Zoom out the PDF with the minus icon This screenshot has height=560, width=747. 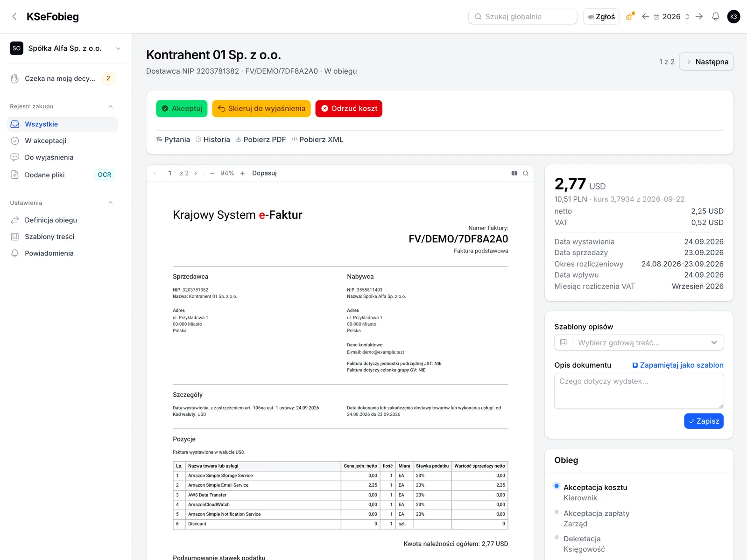212,173
